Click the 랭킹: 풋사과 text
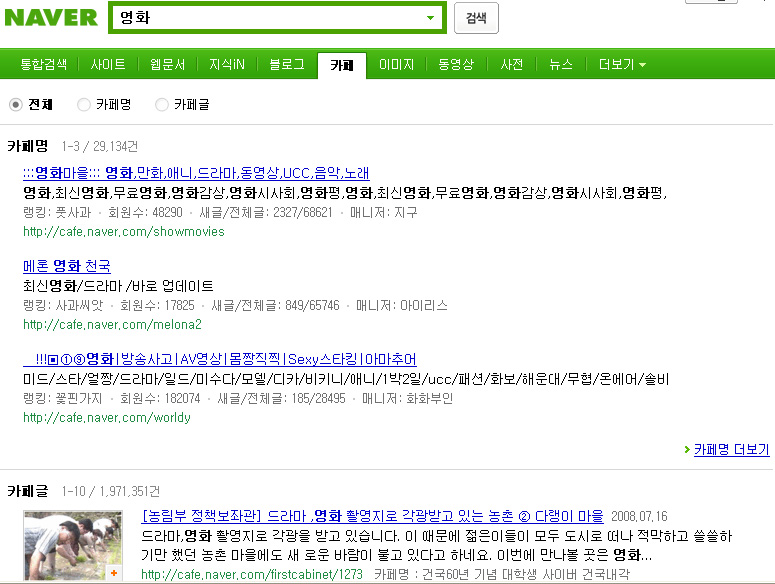This screenshot has height=584, width=775. pos(57,212)
